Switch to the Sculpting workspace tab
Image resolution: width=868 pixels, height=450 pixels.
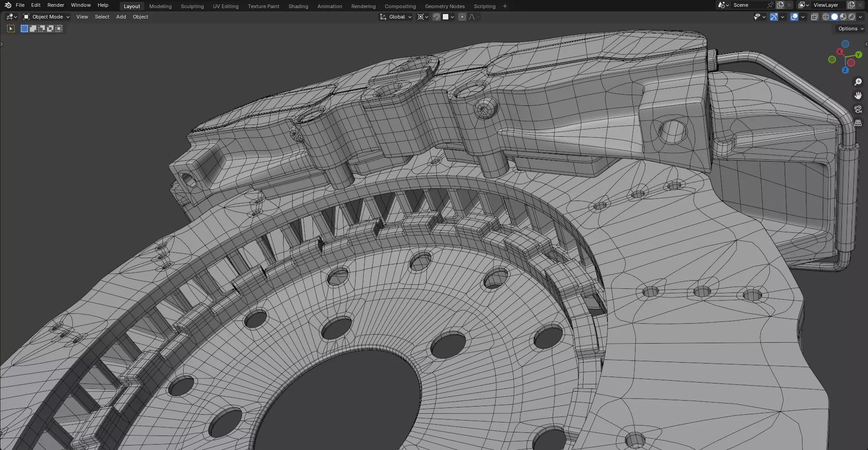[192, 6]
